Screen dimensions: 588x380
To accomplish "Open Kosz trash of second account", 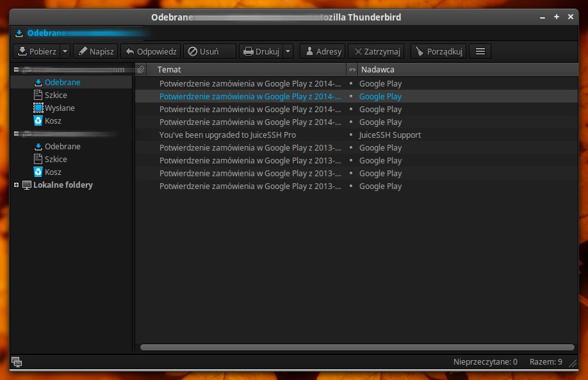I will tap(53, 172).
